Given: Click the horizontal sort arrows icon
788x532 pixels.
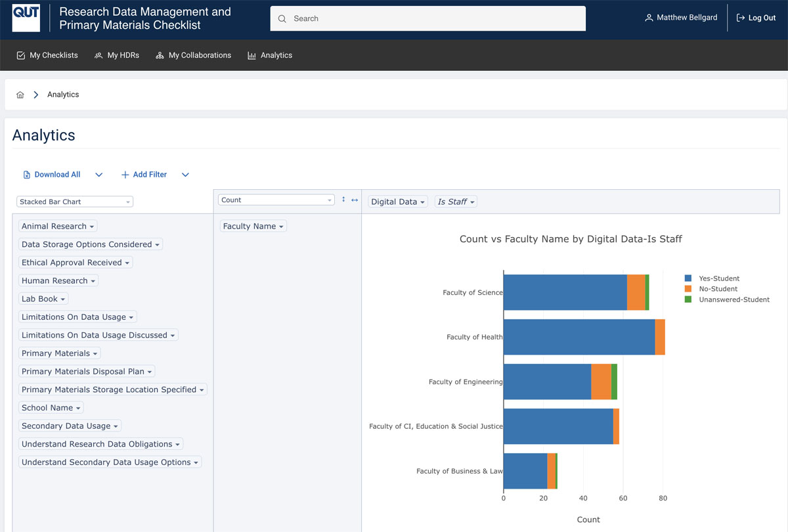Looking at the screenshot, I should [355, 200].
